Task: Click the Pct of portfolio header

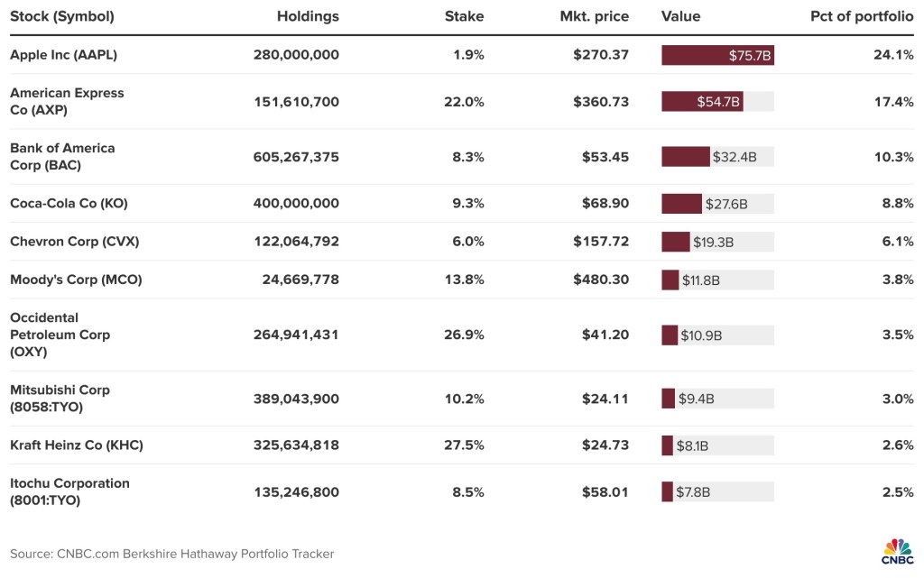Action: [x=862, y=16]
